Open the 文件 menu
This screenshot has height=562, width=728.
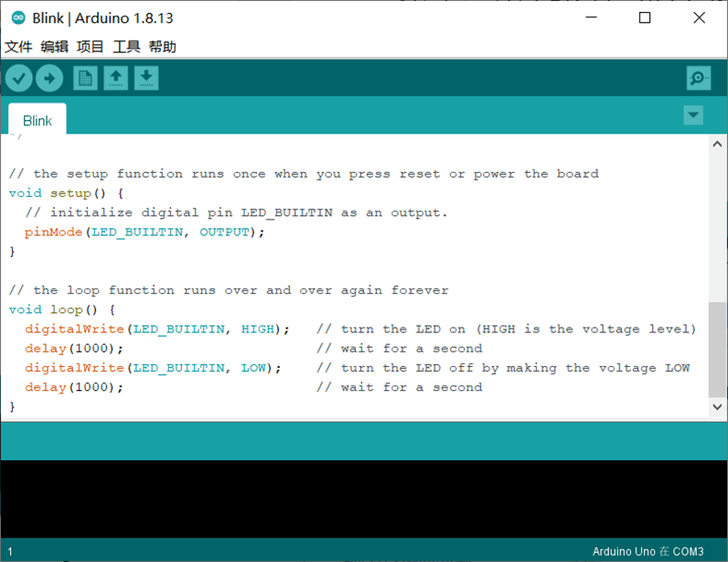pyautogui.click(x=18, y=47)
